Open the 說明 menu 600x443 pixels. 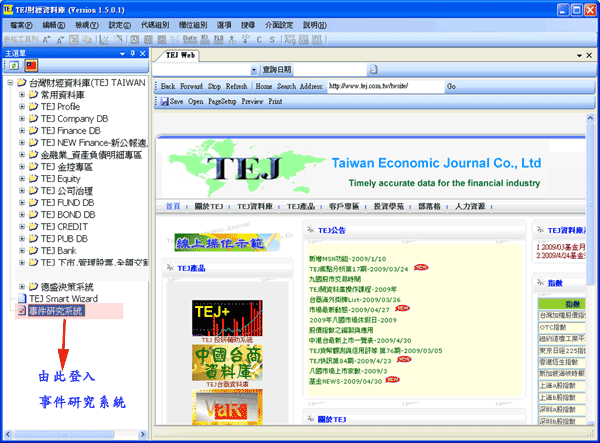315,25
